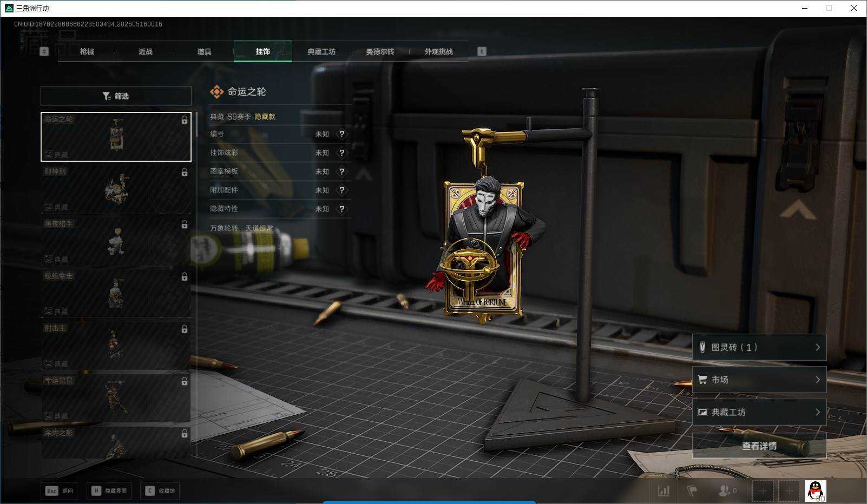Click the help icon for 挂饰炫彩

341,153
